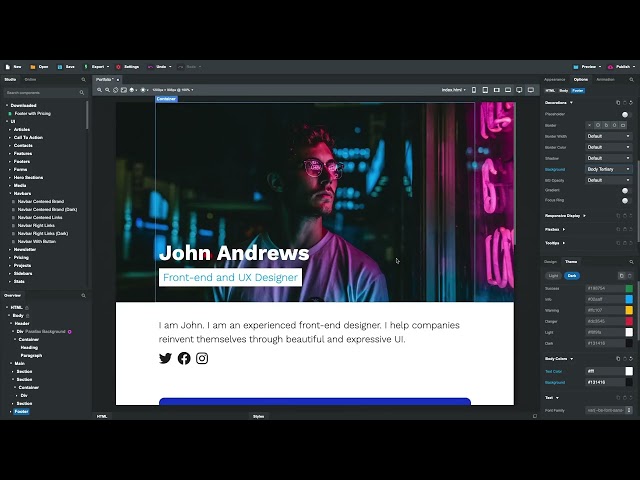Remove border with the X border option
This screenshot has height=480, width=640.
coord(589,125)
